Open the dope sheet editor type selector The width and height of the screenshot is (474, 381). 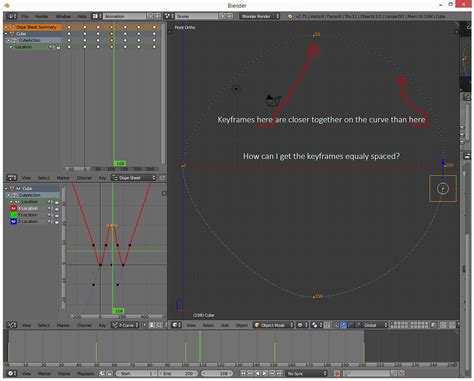12,178
